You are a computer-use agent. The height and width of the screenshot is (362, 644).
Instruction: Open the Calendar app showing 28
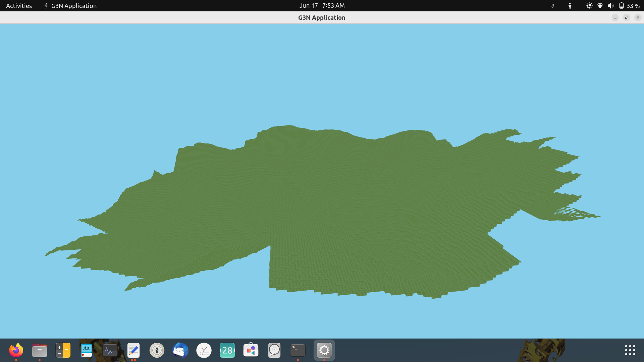[227, 350]
